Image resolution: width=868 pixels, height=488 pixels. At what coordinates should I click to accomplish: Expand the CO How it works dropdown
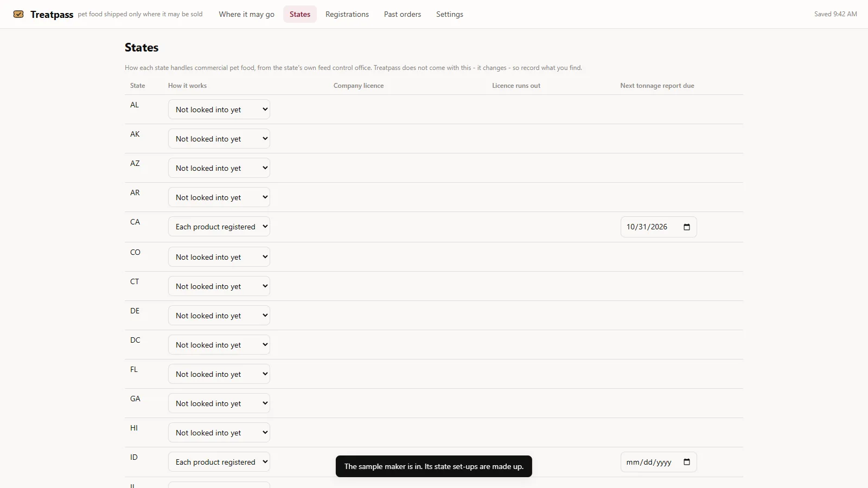(x=219, y=257)
